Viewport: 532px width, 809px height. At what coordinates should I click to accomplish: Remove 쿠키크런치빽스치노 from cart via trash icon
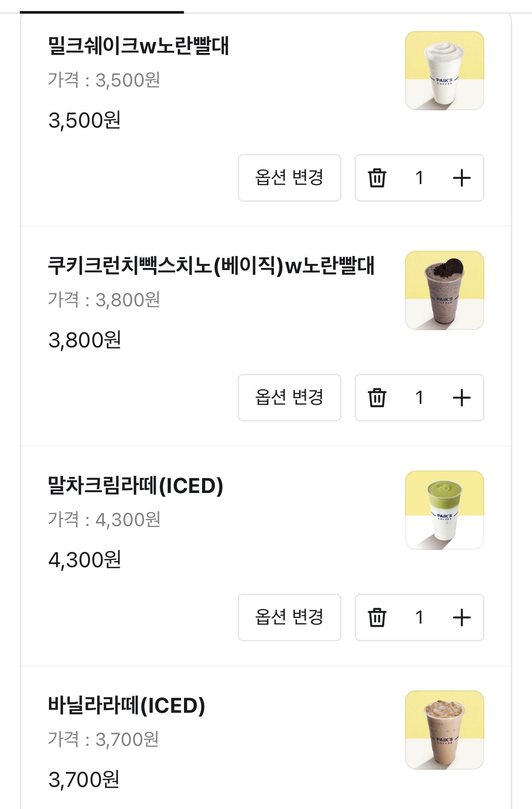tap(377, 398)
